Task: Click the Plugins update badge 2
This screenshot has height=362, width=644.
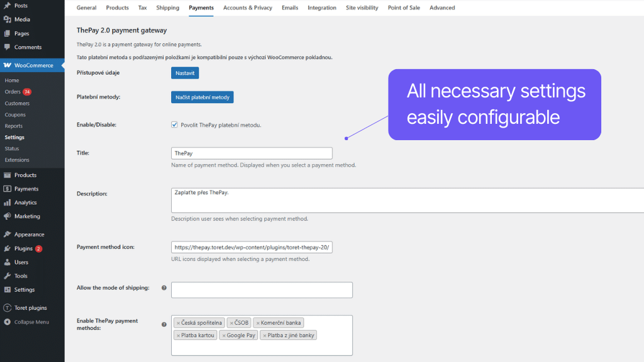Action: 38,249
